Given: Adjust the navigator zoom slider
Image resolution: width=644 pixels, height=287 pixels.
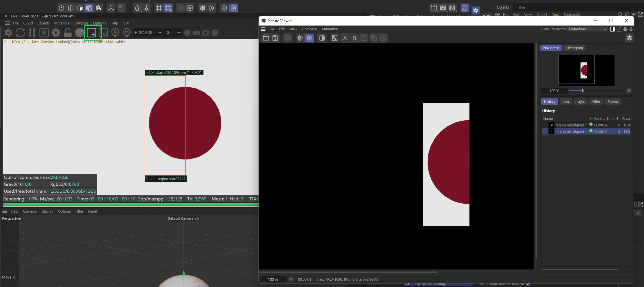Looking at the screenshot, I should click(x=582, y=91).
